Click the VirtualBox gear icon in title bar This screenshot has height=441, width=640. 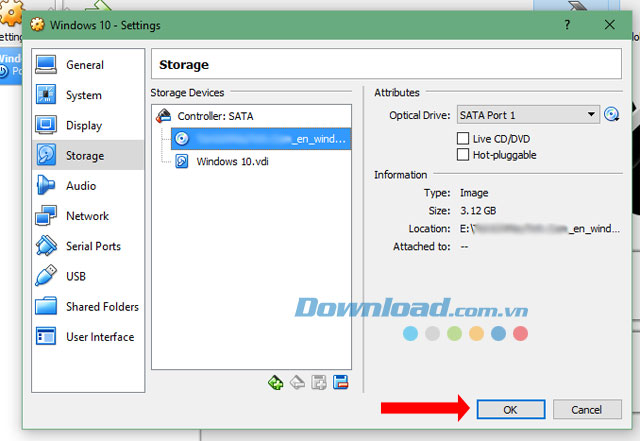click(x=37, y=25)
